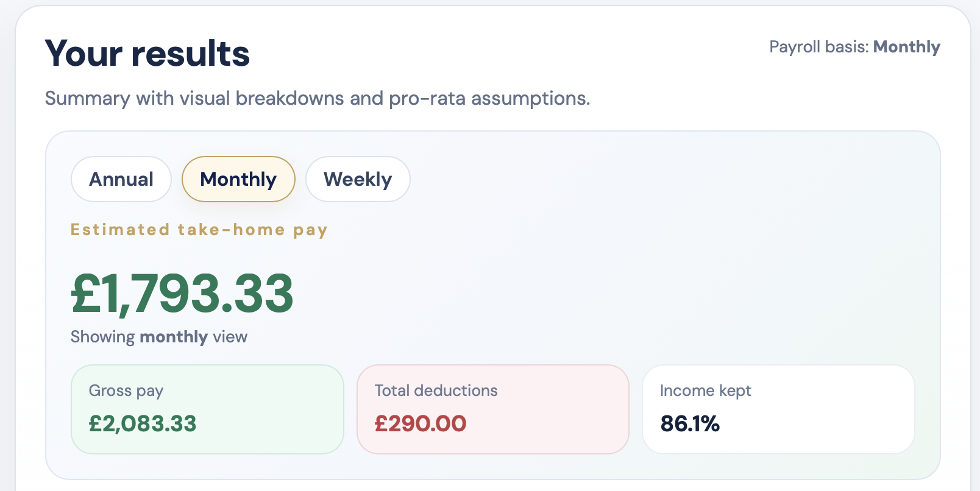Select the bold Monthly word in payroll basis
Image resolution: width=980 pixels, height=491 pixels.
(907, 47)
